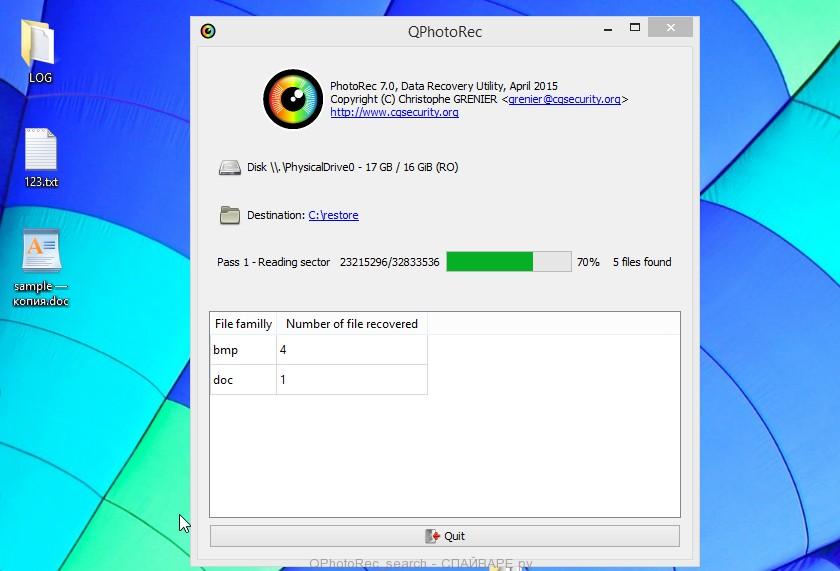Click the Disk \\.\PhysicalDrive0 description text
Screen dimensions: 840x571
[352, 167]
